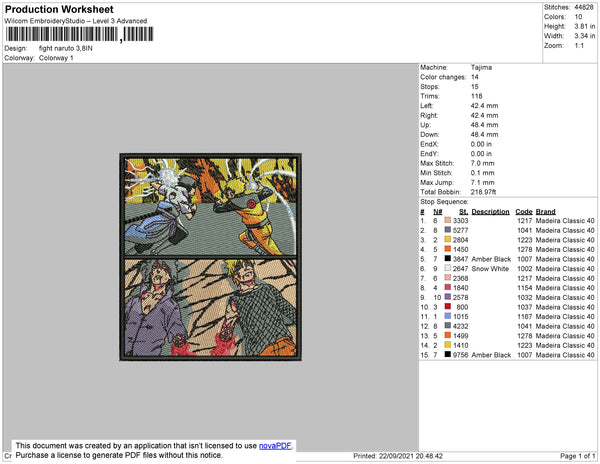The width and height of the screenshot is (600, 464).
Task: Click the 'St.' column header
Action: point(463,212)
